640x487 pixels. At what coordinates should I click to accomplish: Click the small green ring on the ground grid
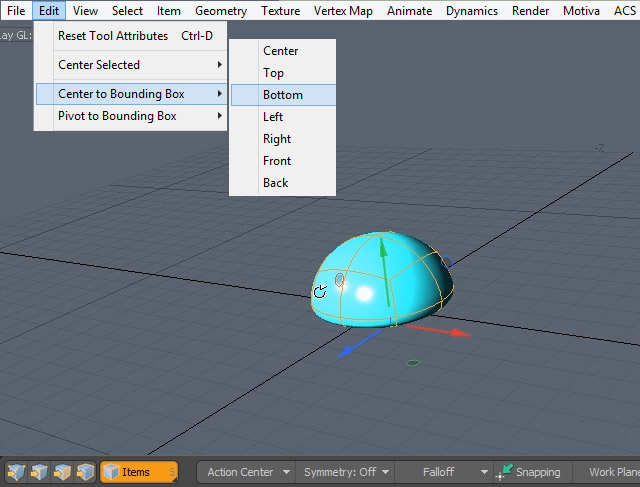tap(413, 362)
